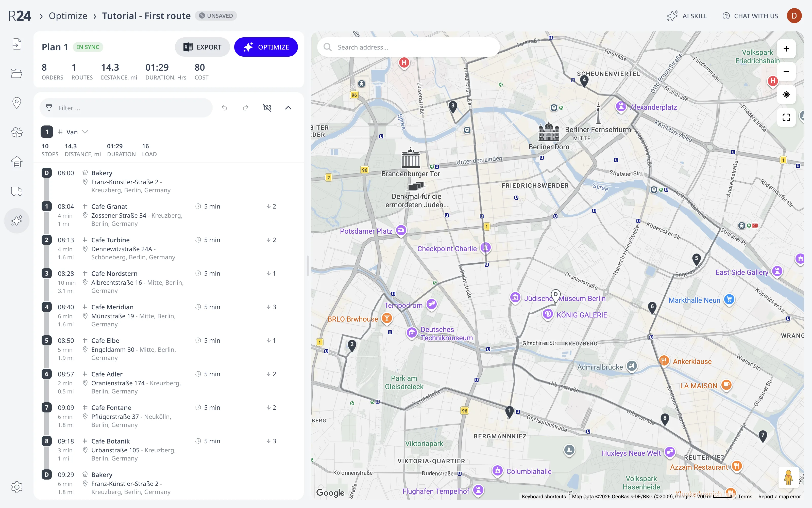Image resolution: width=812 pixels, height=508 pixels.
Task: Click the Street View pegman
Action: [788, 477]
